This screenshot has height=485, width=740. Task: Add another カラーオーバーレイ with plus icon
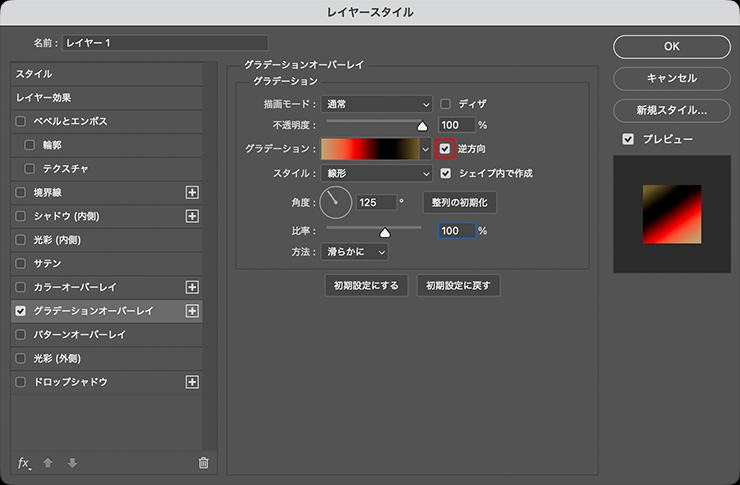[x=193, y=287]
